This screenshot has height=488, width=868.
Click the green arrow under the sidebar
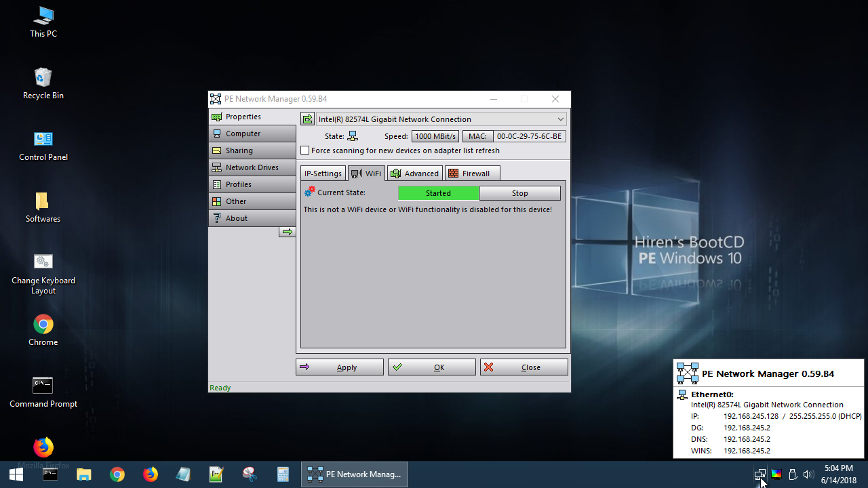pos(288,232)
